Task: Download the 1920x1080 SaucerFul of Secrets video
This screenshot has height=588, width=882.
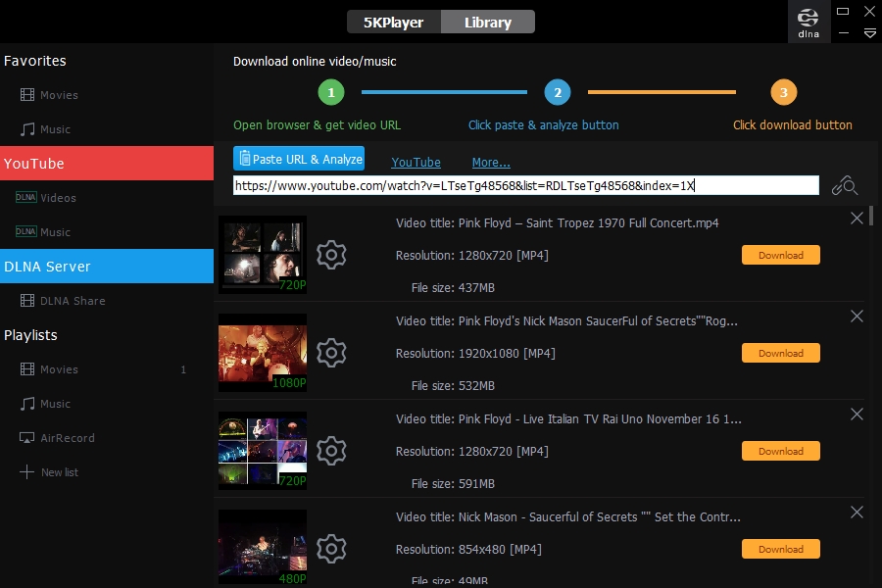Action: point(781,353)
